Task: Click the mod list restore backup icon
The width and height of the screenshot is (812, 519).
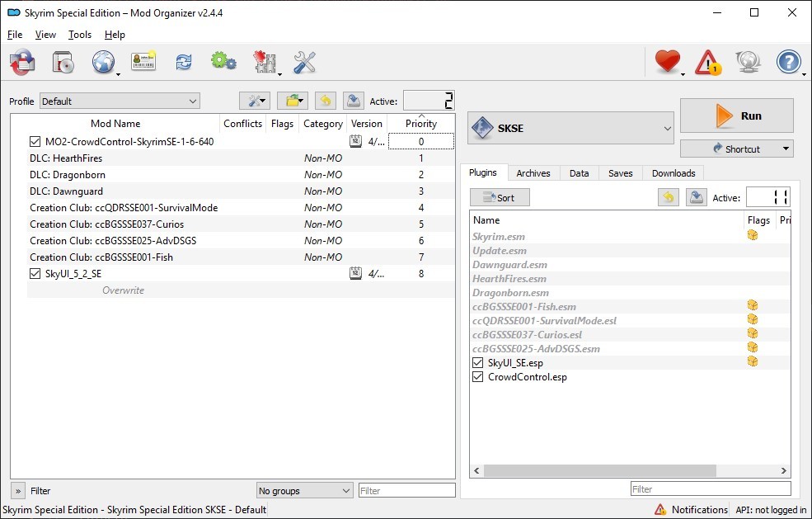Action: pos(326,101)
